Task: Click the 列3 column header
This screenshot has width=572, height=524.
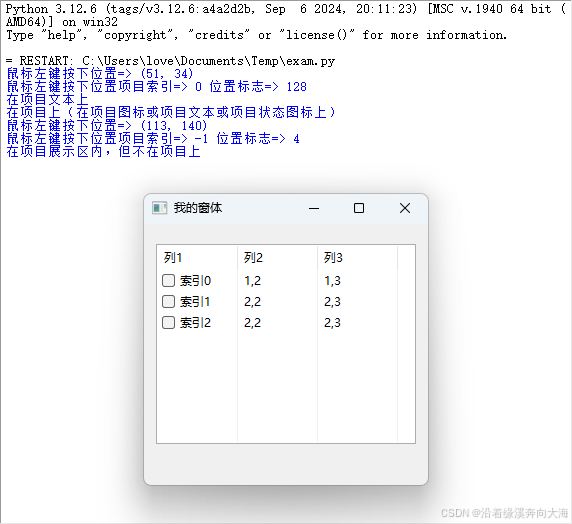Action: (x=358, y=258)
